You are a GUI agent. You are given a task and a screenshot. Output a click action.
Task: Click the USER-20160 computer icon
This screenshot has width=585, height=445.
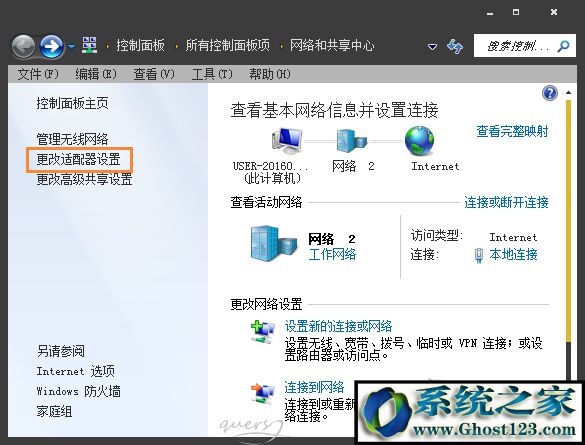click(x=287, y=141)
